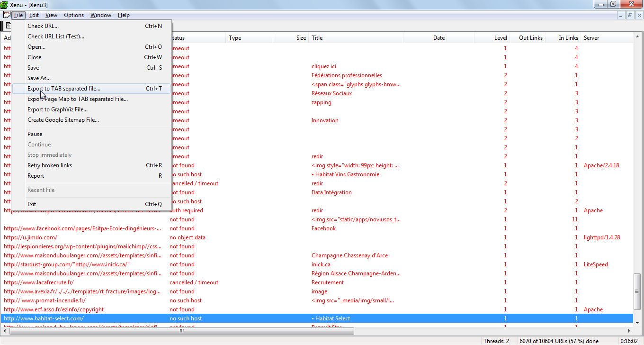This screenshot has height=345, width=644.
Task: Restore down the inner Xenu3 document window
Action: point(630,15)
